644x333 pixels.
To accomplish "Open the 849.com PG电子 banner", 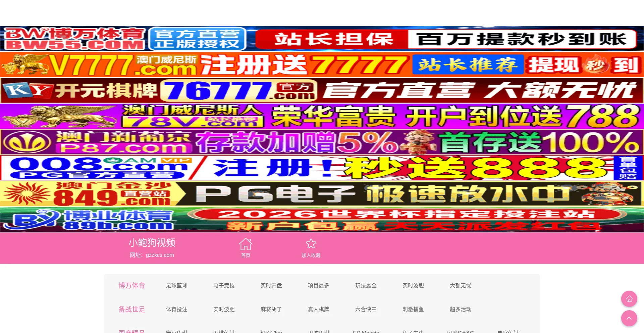I will pos(322,193).
